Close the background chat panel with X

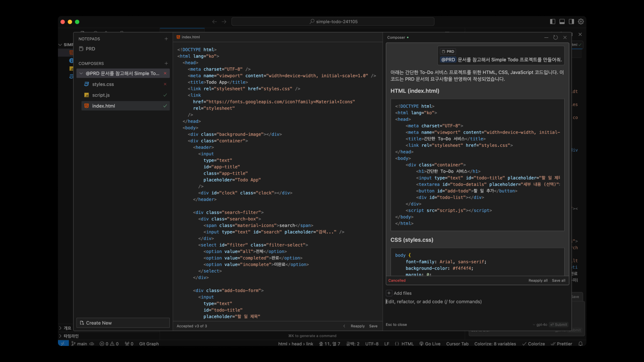[x=580, y=35]
